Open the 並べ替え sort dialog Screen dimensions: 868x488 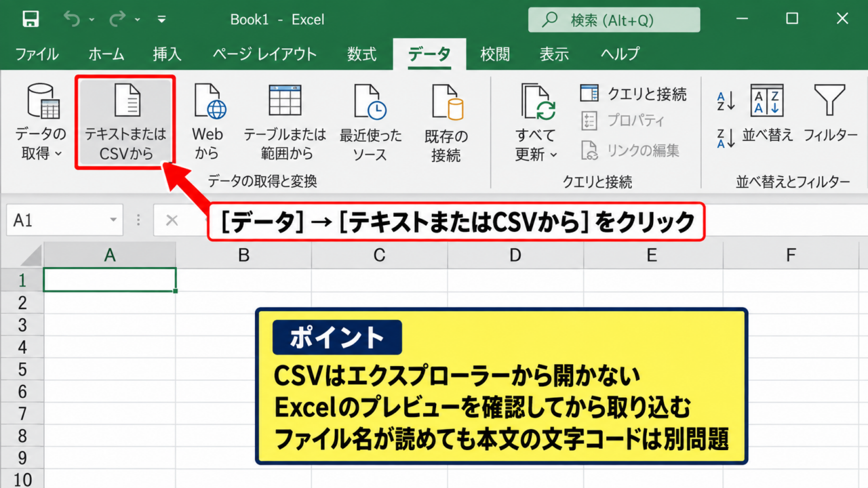pyautogui.click(x=767, y=114)
